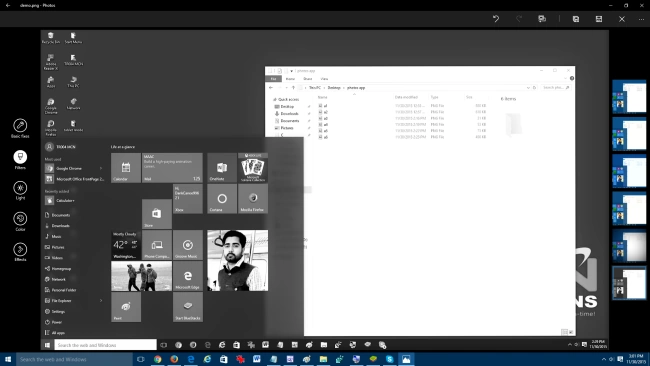The width and height of the screenshot is (650, 366).
Task: Go back with the Photos back arrow
Action: [8, 5]
